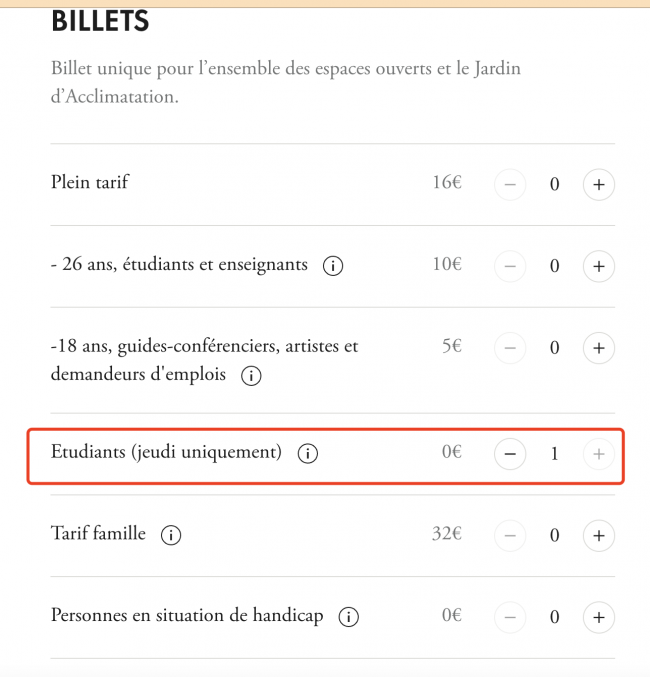Add a -26 ans student ticket
This screenshot has width=650, height=677.
[598, 267]
